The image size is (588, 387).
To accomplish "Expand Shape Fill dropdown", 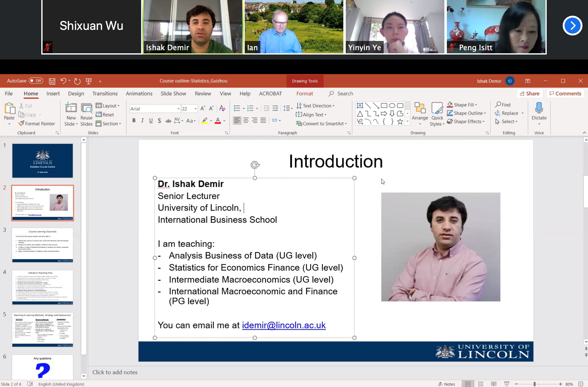I will coord(462,105).
